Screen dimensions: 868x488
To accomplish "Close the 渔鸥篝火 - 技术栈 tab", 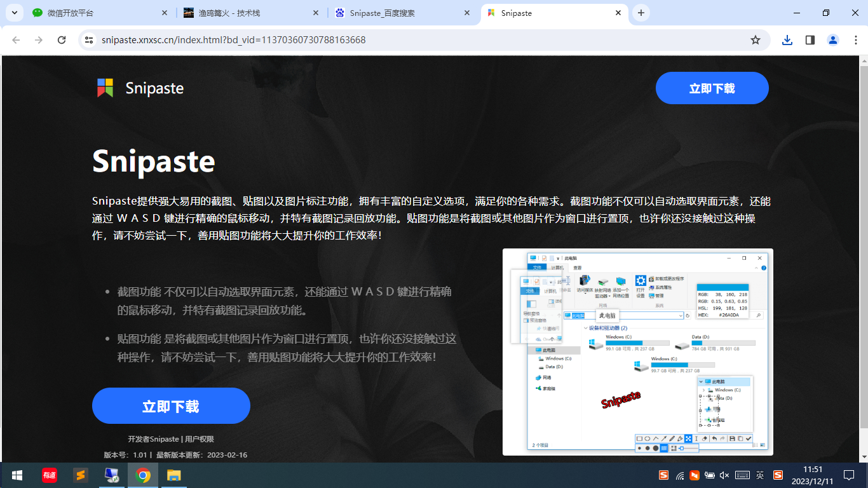I will coord(316,13).
